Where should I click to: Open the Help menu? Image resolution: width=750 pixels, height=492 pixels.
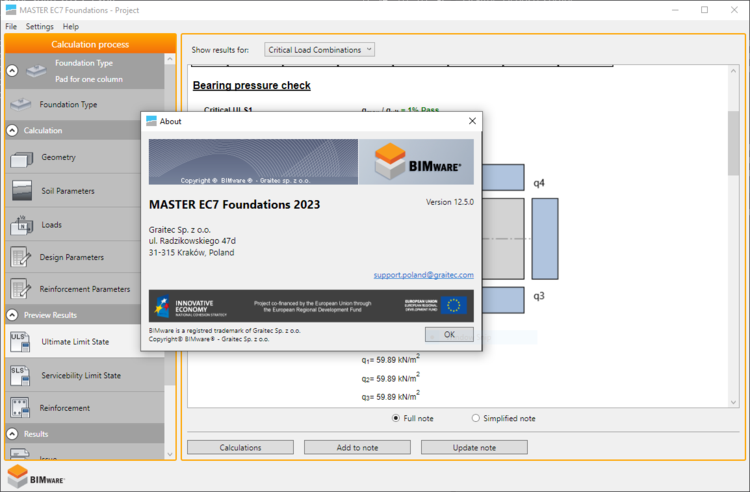pos(71,26)
